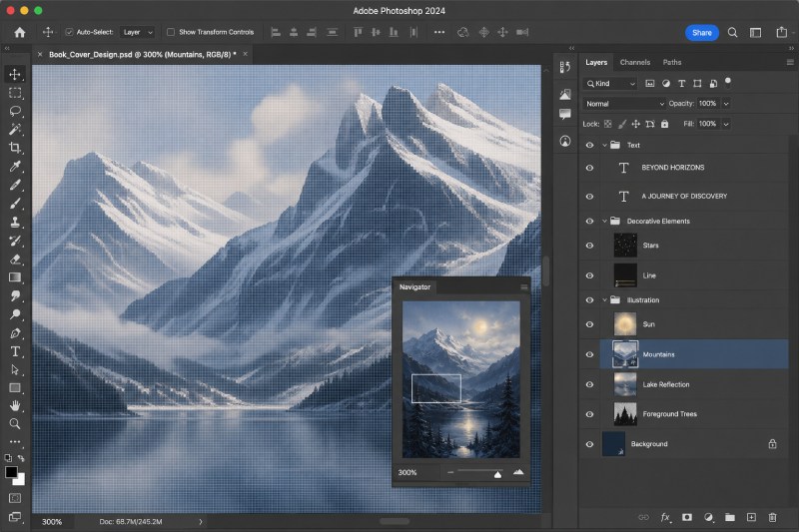Collapse the Illustration group
Viewport: 799px width, 532px height.
coord(605,299)
